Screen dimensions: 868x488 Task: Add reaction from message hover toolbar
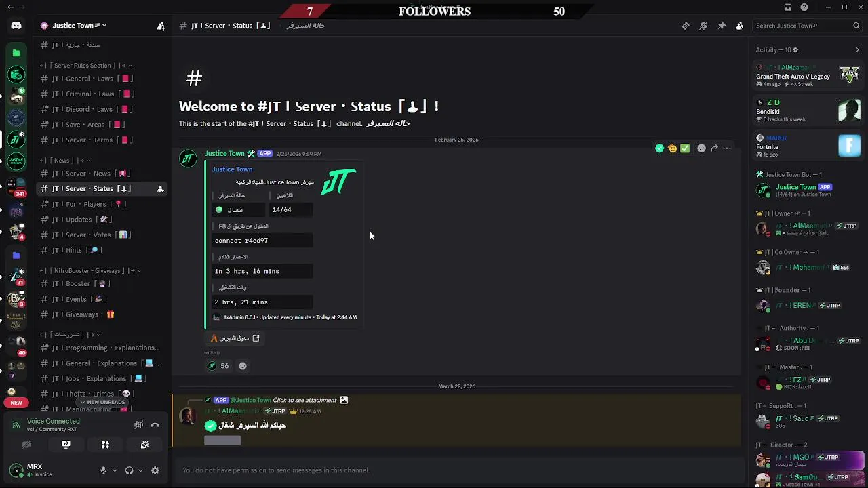pyautogui.click(x=702, y=148)
